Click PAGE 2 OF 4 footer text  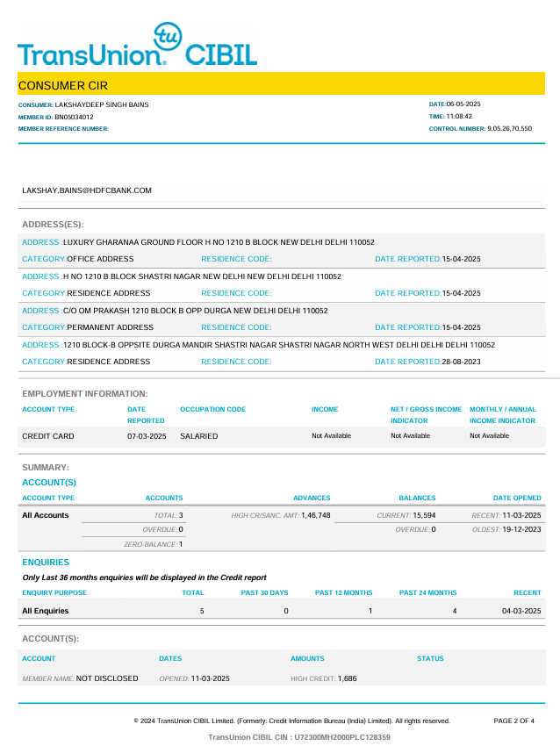pyautogui.click(x=513, y=721)
